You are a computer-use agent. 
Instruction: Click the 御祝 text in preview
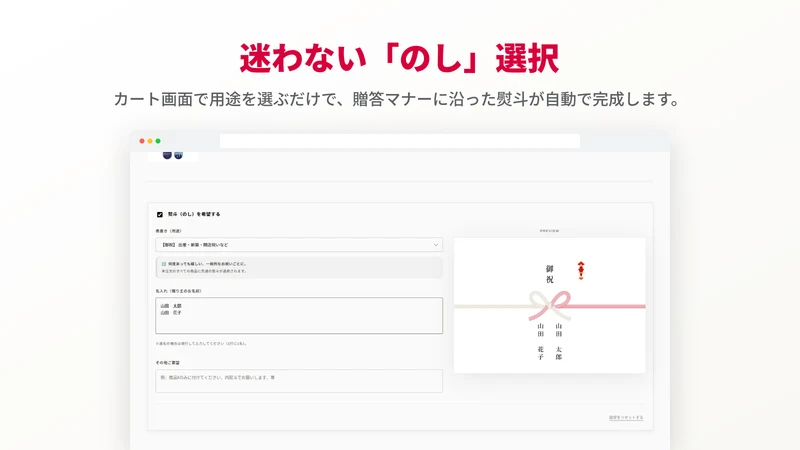(549, 274)
